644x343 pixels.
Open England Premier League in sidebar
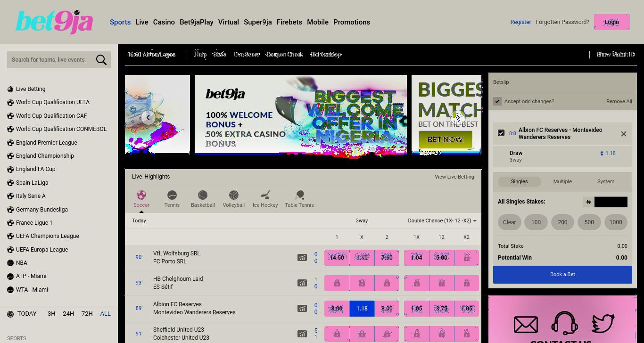coord(46,143)
